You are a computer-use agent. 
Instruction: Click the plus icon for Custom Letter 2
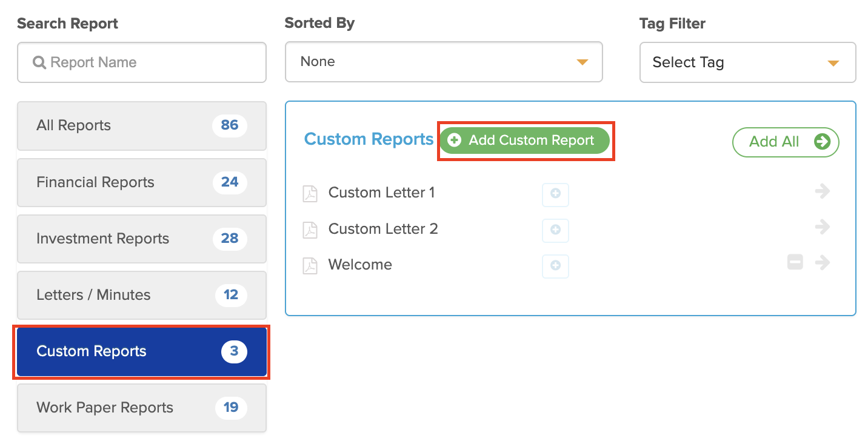click(x=555, y=230)
